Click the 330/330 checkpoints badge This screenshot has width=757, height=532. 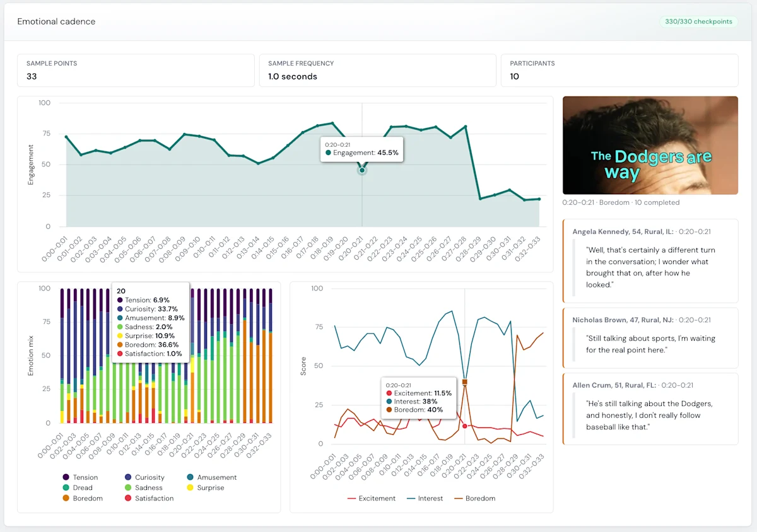[x=699, y=21]
